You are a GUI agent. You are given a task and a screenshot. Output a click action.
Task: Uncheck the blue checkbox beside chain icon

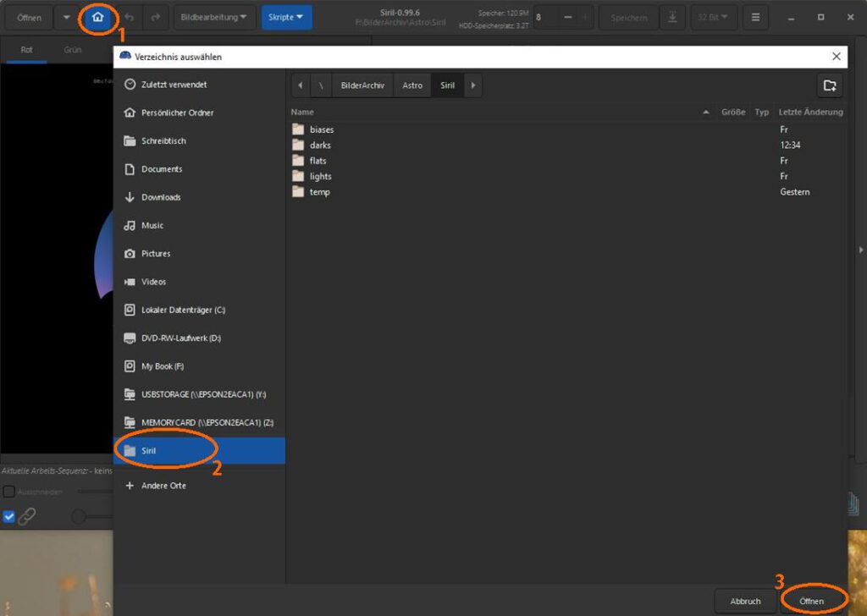point(9,516)
